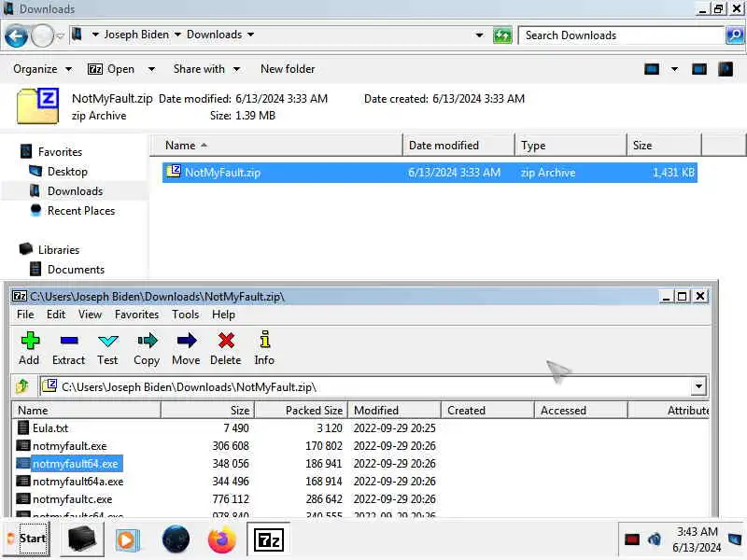Select notmyfault64a.exe in the archive

coord(78,482)
